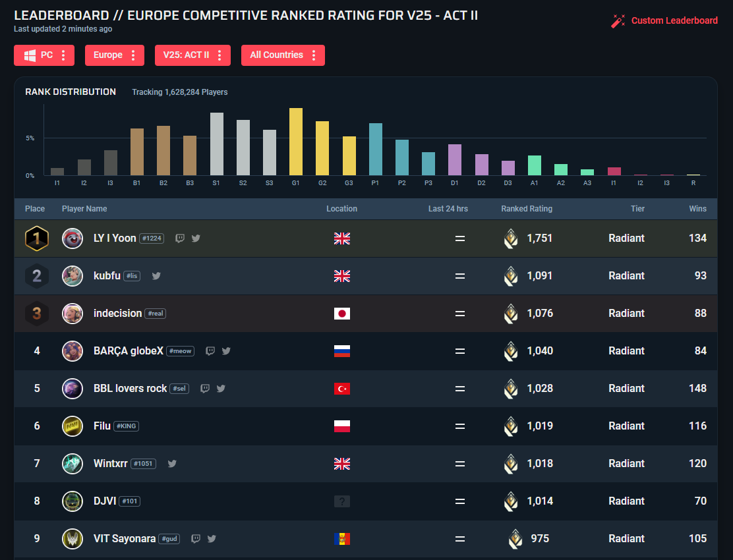Image resolution: width=733 pixels, height=560 pixels.
Task: Click the Radiant rank icon beside 1,751
Action: pos(511,238)
